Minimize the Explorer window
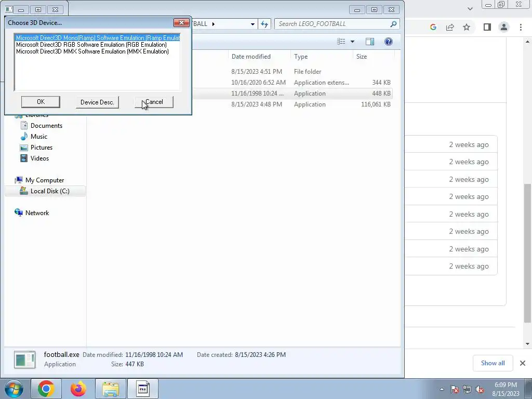This screenshot has height=399, width=532. point(357,10)
